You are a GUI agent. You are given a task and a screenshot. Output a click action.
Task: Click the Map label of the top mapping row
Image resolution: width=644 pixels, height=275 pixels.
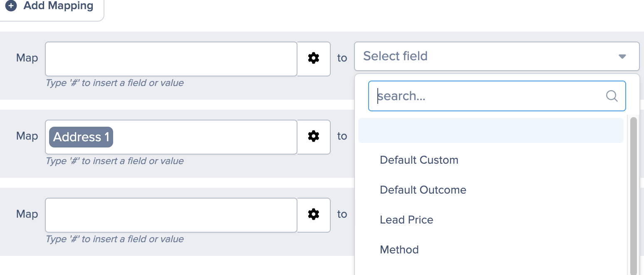click(x=27, y=58)
